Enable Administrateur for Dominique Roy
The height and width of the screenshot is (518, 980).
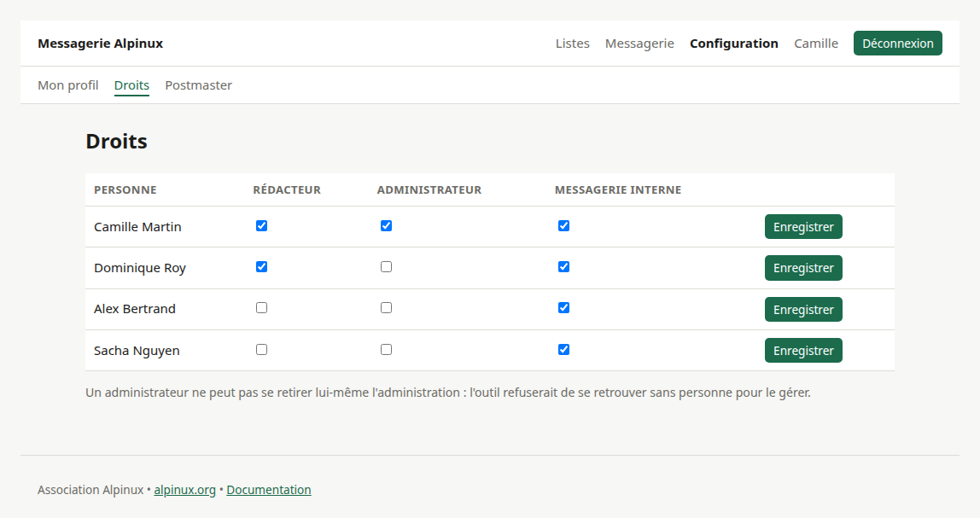[x=386, y=267]
